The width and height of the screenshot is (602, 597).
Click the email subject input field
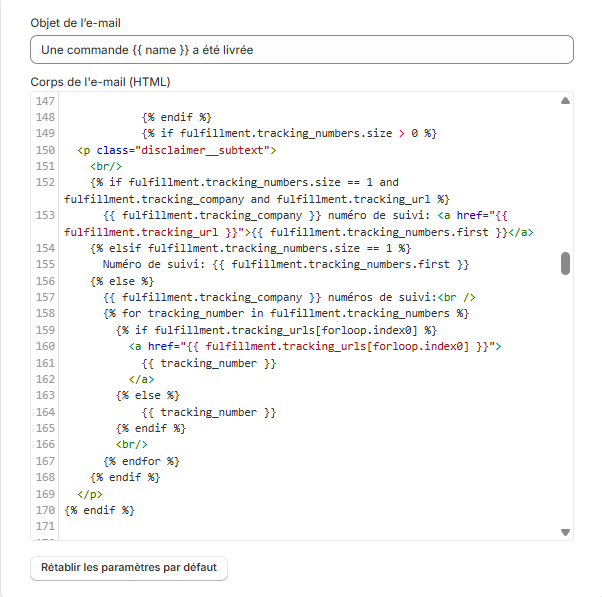[x=302, y=50]
